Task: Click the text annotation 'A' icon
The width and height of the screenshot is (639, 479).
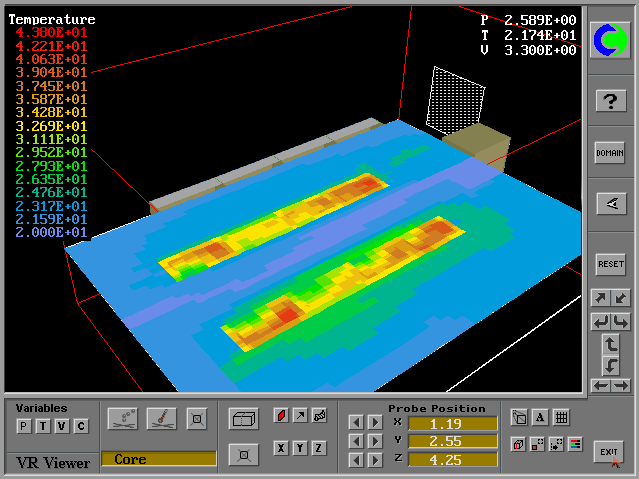Action: tap(540, 417)
